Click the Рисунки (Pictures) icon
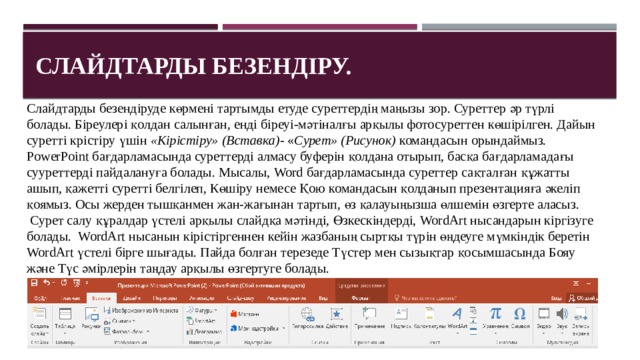Viewport: 640px width, 360px height. [91, 313]
